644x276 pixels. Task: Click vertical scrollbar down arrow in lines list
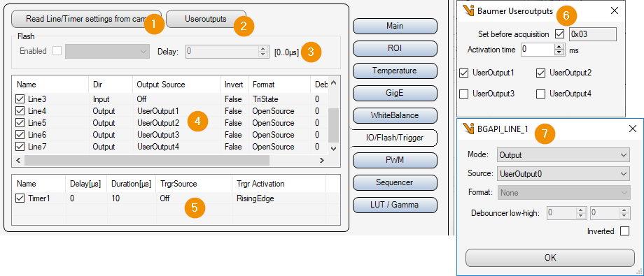tap(333, 148)
